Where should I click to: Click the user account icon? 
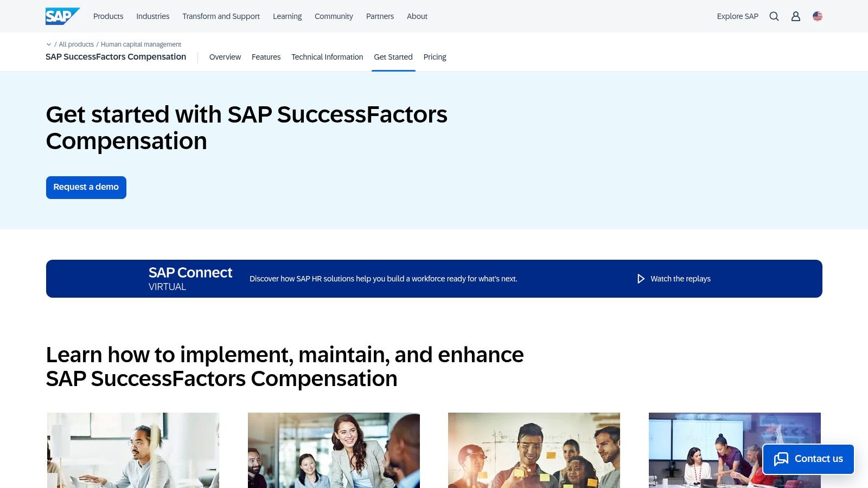pyautogui.click(x=795, y=16)
